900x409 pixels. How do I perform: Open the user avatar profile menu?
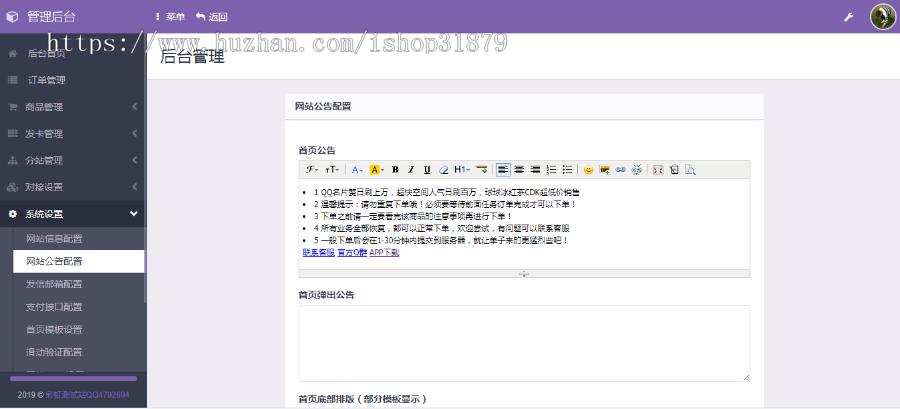[x=883, y=17]
